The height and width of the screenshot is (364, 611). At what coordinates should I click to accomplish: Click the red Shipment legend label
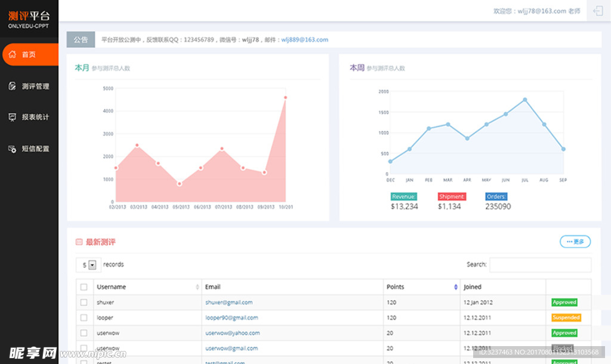452,196
